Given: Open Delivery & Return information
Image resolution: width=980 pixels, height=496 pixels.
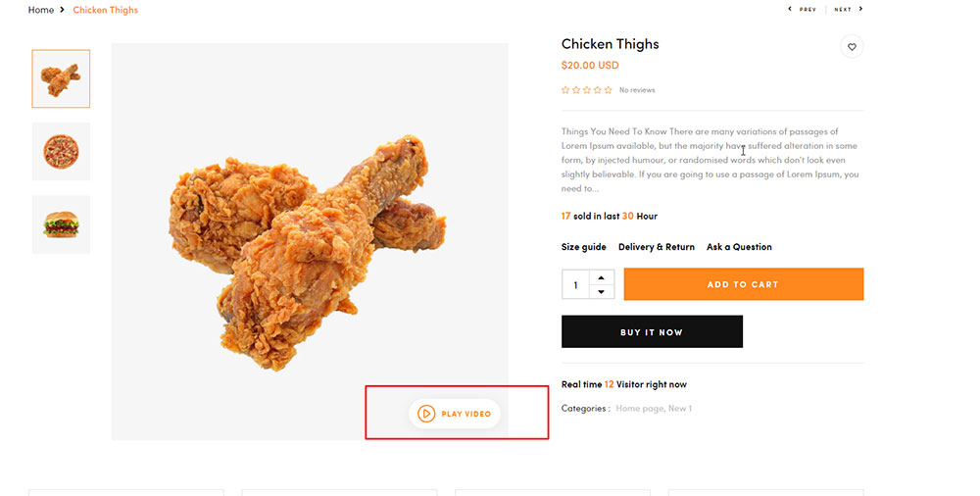Looking at the screenshot, I should point(657,247).
